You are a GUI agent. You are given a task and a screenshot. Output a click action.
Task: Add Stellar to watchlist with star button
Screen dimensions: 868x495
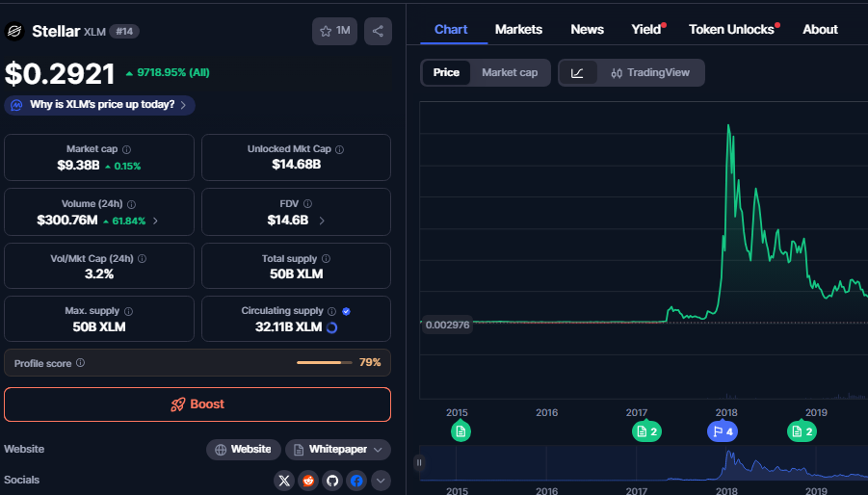(x=334, y=31)
